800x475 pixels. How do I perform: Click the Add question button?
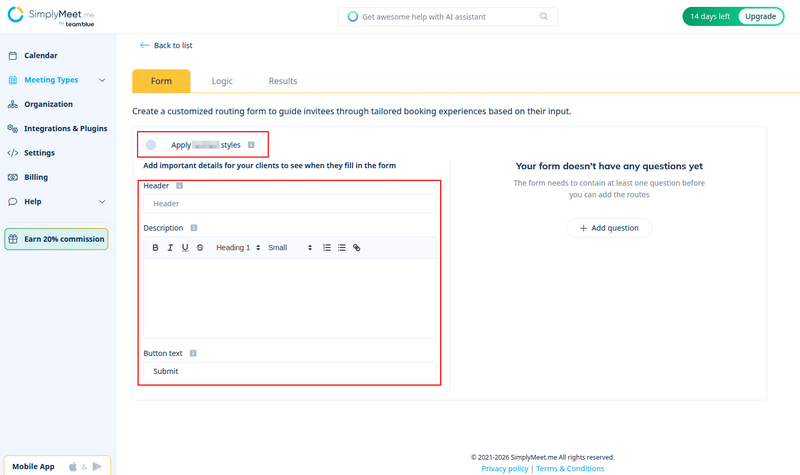tap(609, 228)
